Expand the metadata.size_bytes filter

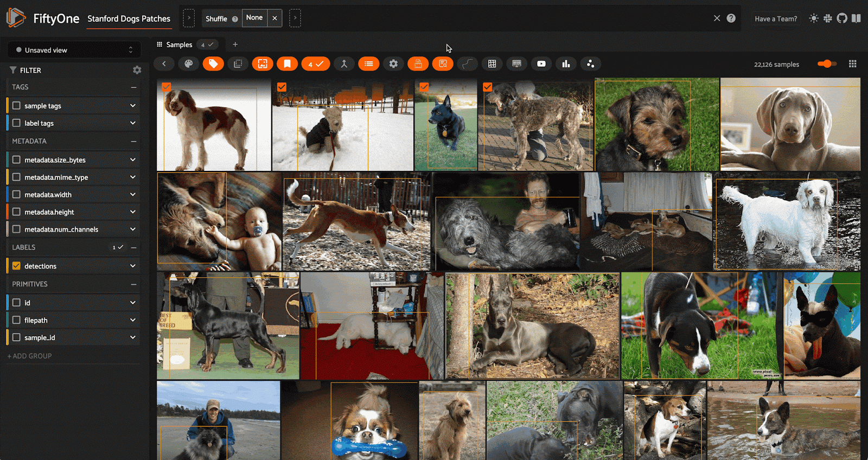coord(132,160)
